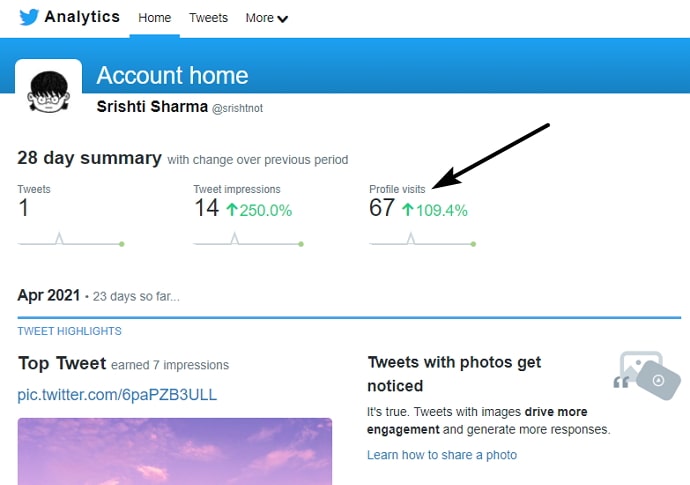This screenshot has width=690, height=485.
Task: Open the Home tab
Action: coord(154,18)
